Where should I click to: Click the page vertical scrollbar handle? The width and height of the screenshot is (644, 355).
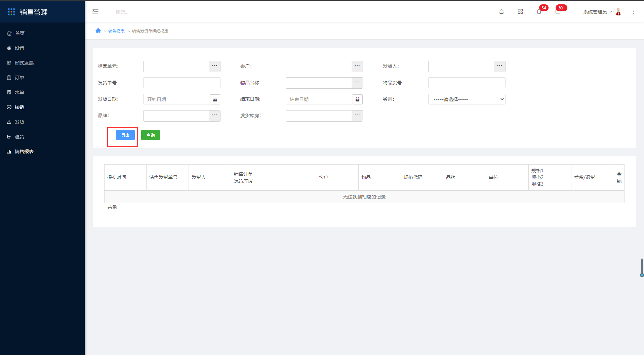[x=642, y=268]
